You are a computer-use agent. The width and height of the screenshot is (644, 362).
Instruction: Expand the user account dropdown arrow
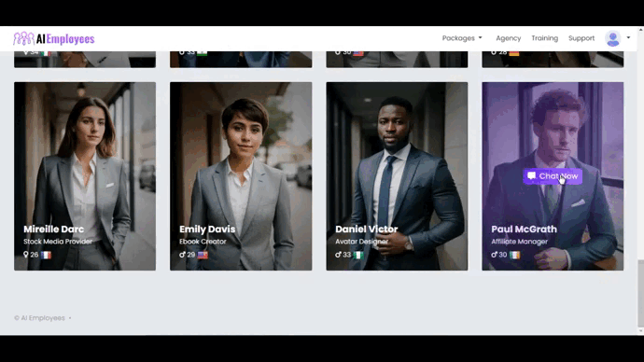628,37
